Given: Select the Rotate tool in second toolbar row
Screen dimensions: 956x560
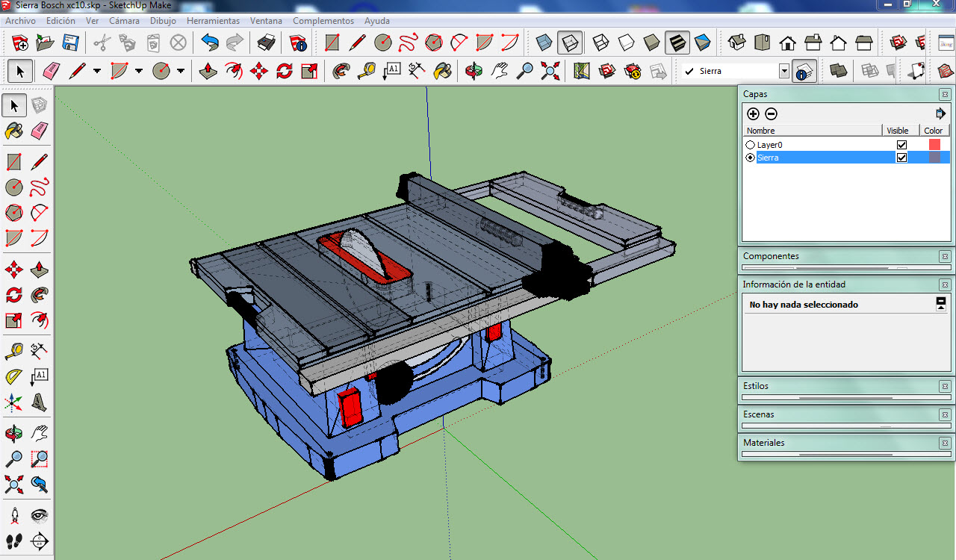Looking at the screenshot, I should 285,72.
